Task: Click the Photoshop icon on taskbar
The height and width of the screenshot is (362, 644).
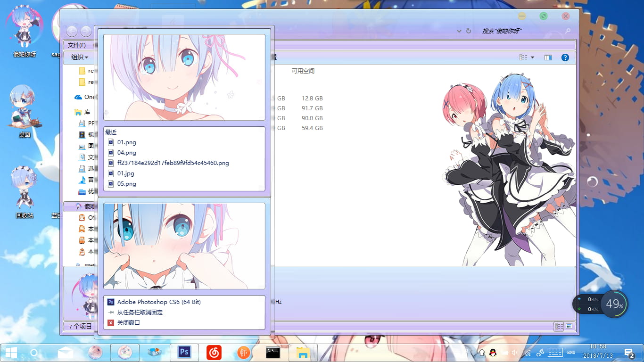Action: coord(184,352)
